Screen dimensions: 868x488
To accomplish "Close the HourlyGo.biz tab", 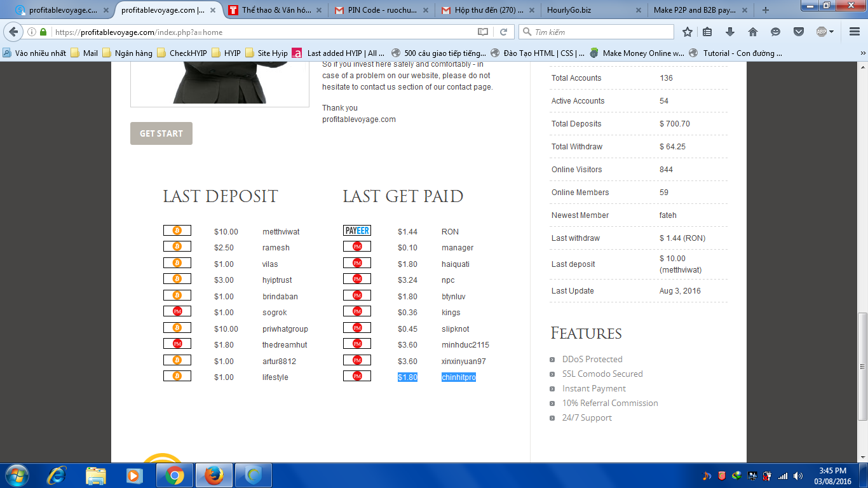I will pyautogui.click(x=639, y=10).
